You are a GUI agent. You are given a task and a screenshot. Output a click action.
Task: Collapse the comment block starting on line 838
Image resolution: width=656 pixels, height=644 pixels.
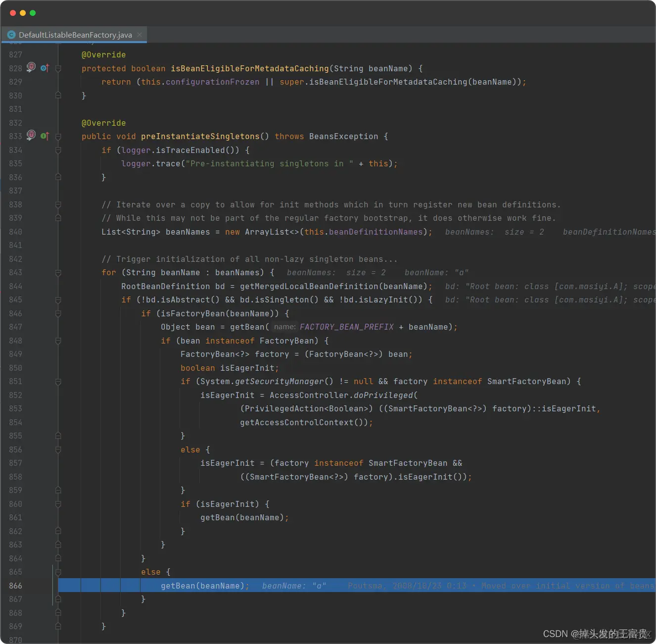(58, 204)
